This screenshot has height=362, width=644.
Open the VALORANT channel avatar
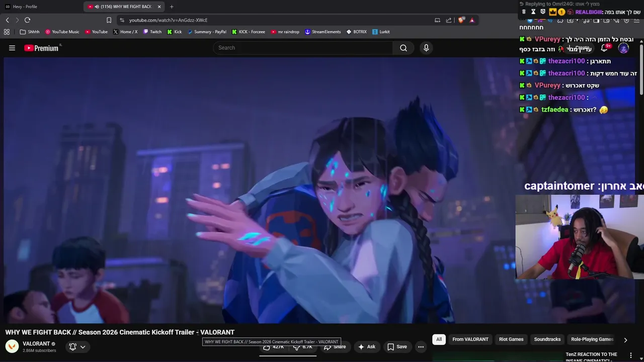pos(12,346)
